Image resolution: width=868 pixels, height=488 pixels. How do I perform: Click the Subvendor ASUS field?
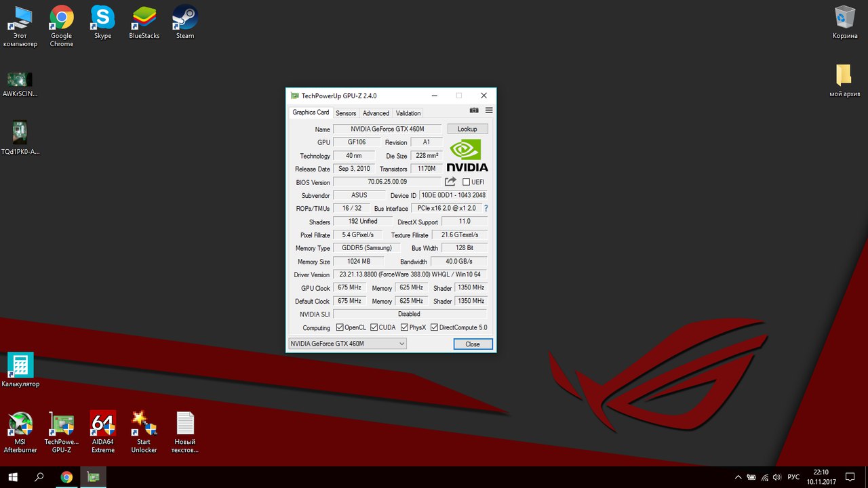(x=359, y=195)
